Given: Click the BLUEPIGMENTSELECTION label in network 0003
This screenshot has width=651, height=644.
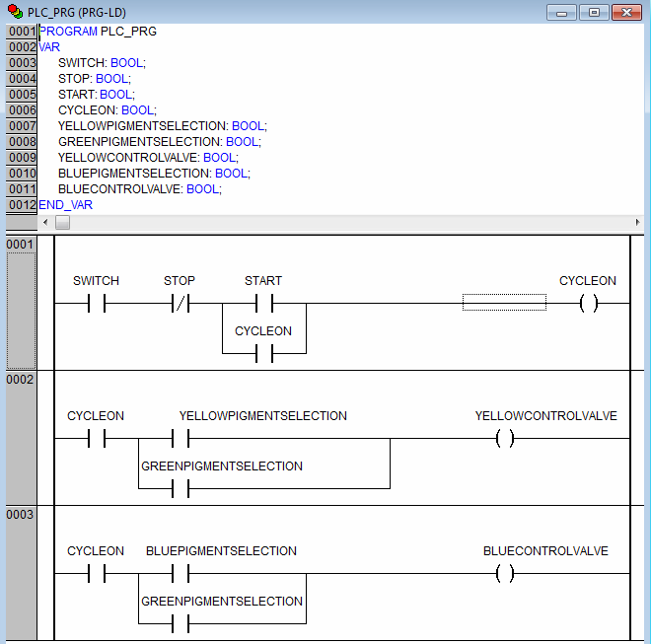Looking at the screenshot, I should pos(221,551).
